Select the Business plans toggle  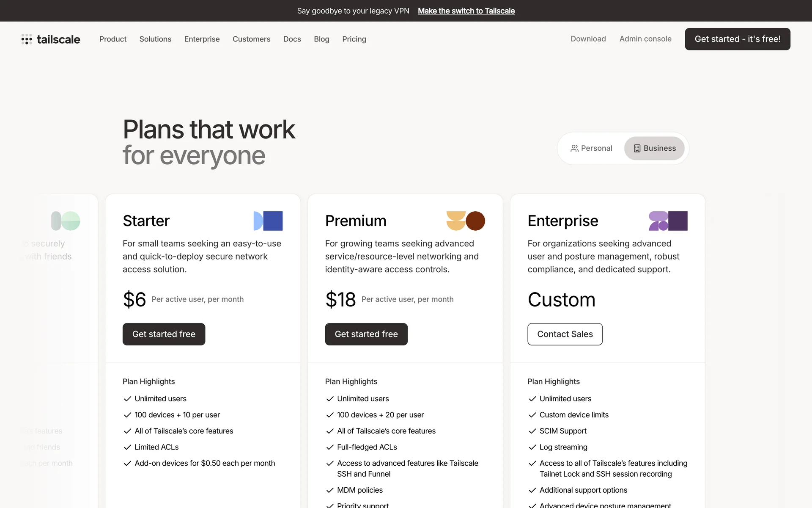coord(654,149)
